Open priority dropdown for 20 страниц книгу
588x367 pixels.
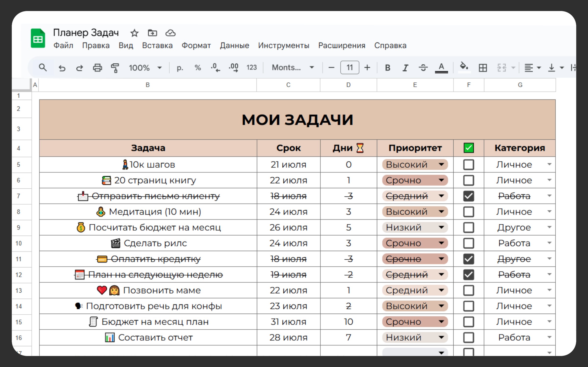(x=441, y=180)
